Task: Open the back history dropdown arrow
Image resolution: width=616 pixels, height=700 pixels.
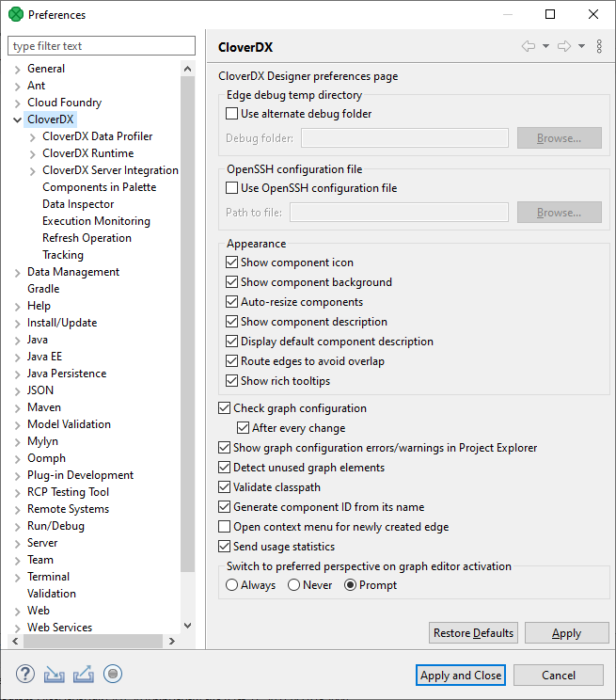Action: pos(545,46)
